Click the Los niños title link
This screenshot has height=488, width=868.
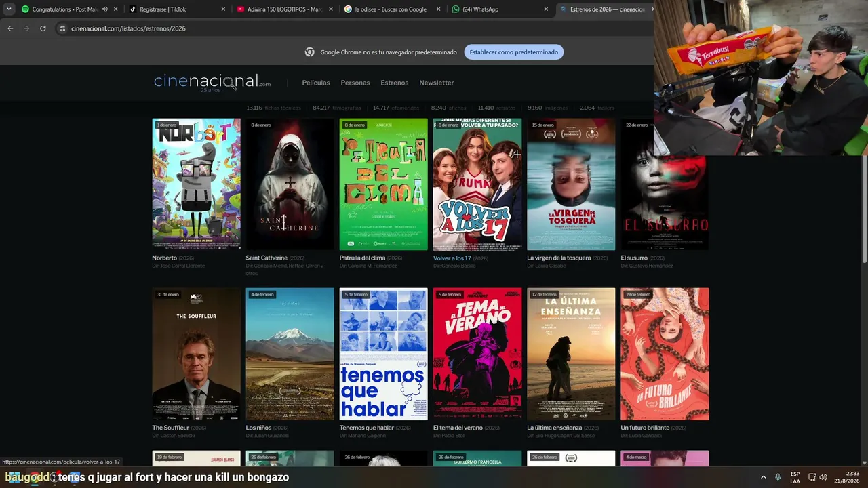point(258,428)
